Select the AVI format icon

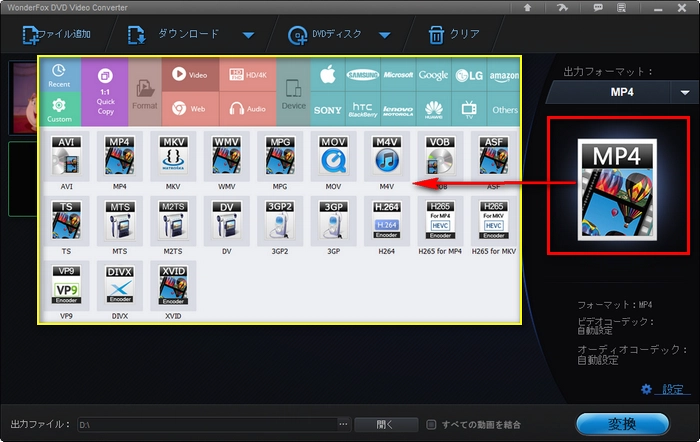click(67, 156)
